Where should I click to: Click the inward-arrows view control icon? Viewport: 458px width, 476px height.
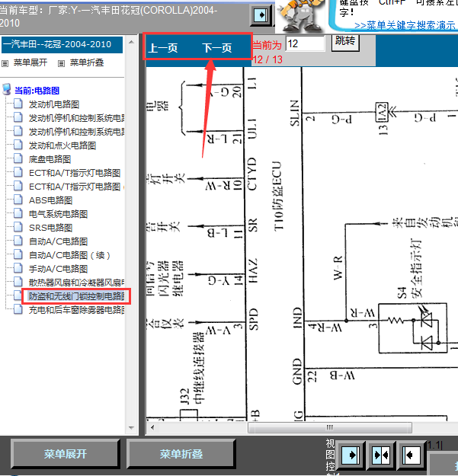[x=381, y=455]
